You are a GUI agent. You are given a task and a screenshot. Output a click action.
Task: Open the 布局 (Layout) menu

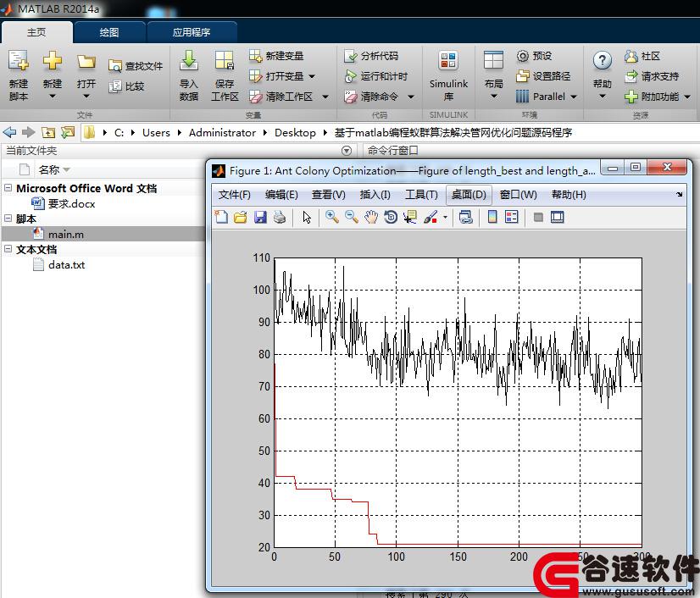tap(493, 75)
